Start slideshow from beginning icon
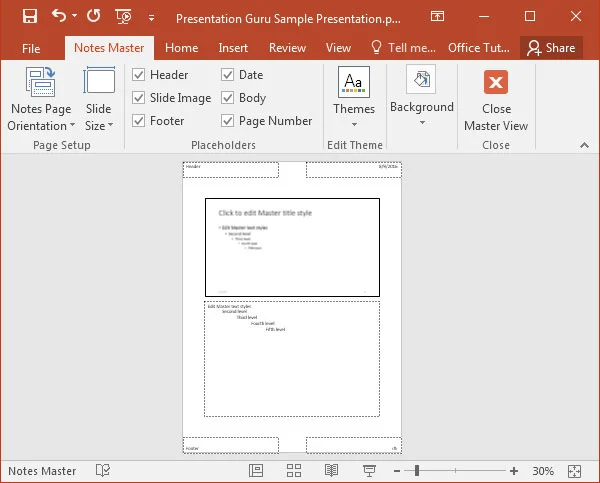The height and width of the screenshot is (483, 600). pyautogui.click(x=124, y=16)
